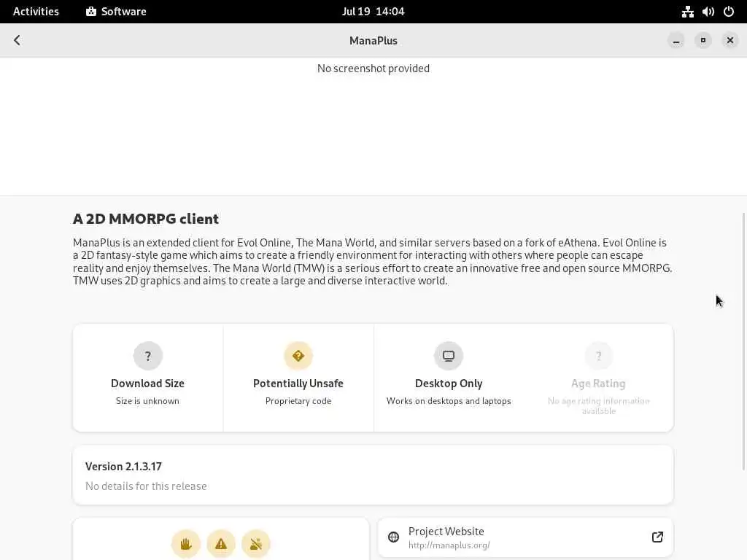The width and height of the screenshot is (747, 560).
Task: Open the network status icon in top bar
Action: click(687, 12)
